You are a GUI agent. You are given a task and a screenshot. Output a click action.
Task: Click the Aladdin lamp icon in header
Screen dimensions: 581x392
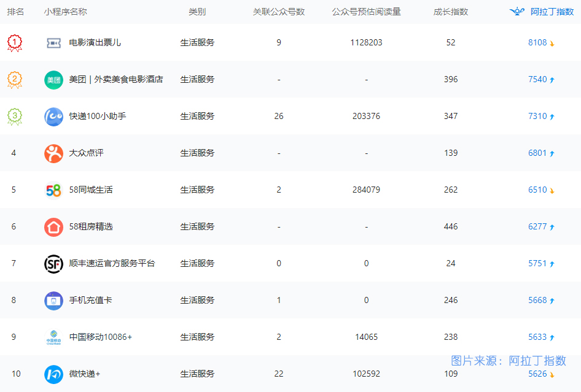point(517,12)
